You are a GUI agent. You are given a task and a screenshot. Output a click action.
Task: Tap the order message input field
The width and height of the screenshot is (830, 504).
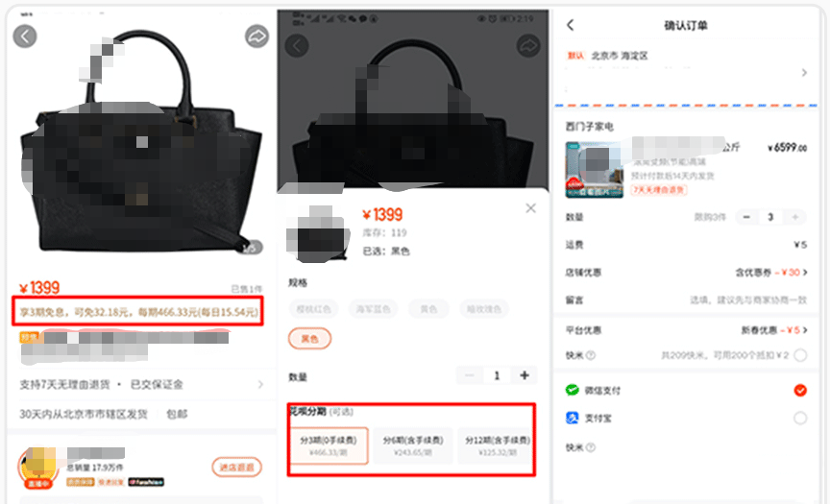click(686, 300)
